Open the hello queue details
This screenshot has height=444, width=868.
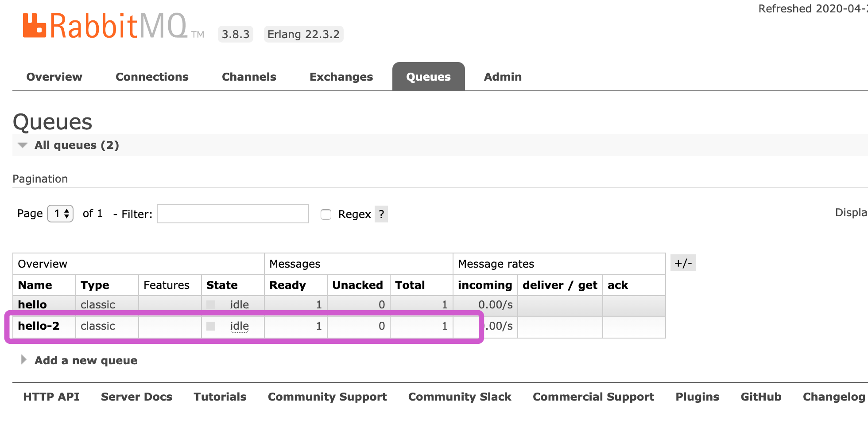coord(32,304)
